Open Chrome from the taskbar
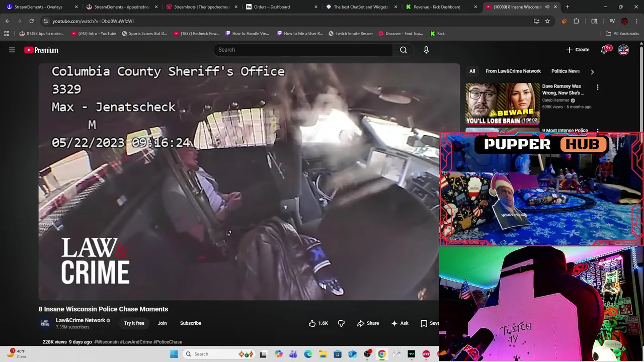 (x=382, y=354)
